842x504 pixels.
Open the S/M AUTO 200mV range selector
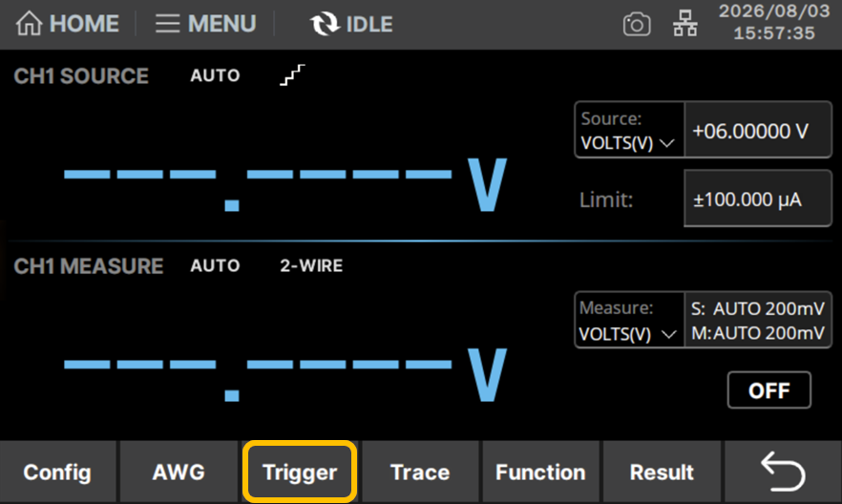[x=758, y=321]
